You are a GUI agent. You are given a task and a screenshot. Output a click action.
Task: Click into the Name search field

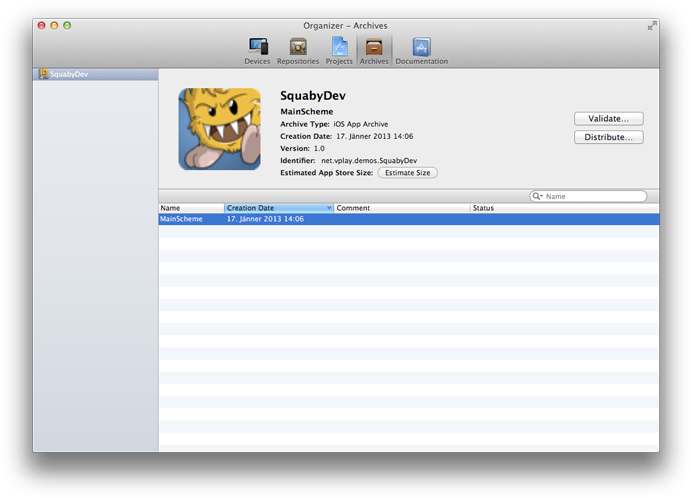[x=594, y=197]
